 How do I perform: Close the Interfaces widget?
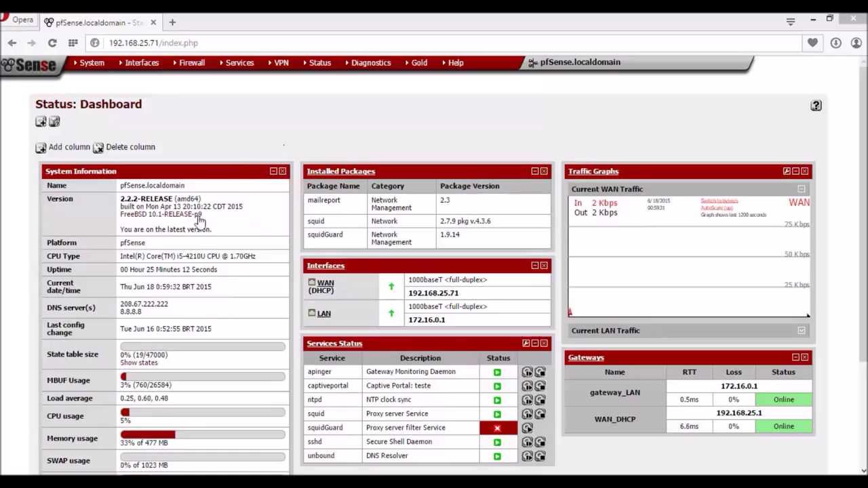point(544,266)
